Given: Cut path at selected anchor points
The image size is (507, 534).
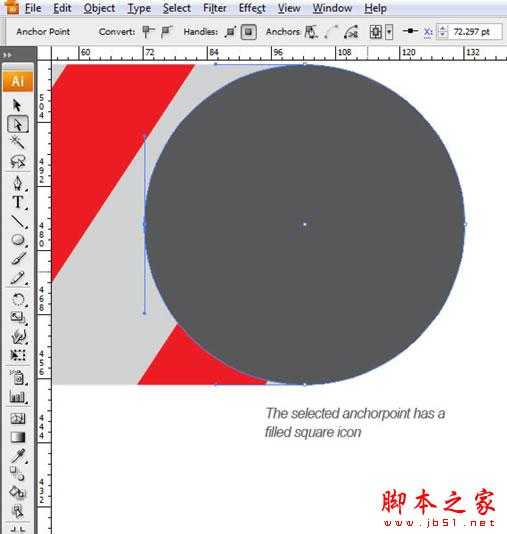Looking at the screenshot, I should pos(351,32).
